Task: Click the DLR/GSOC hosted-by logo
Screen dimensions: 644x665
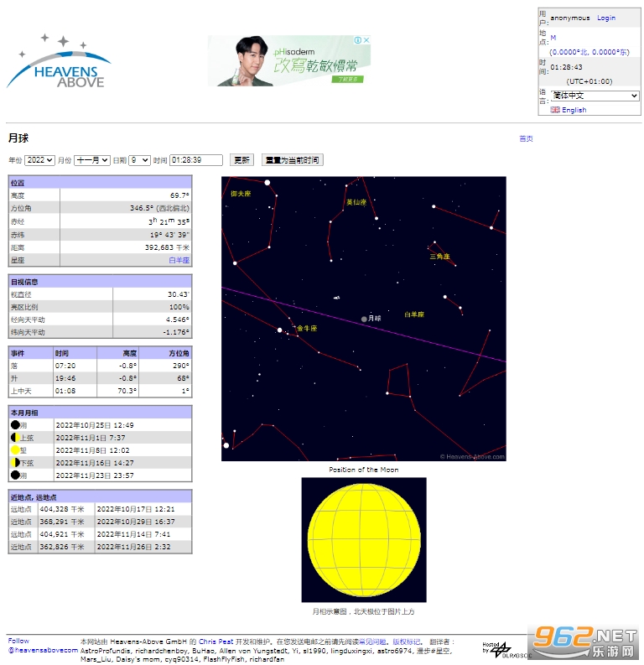Action: (x=498, y=648)
